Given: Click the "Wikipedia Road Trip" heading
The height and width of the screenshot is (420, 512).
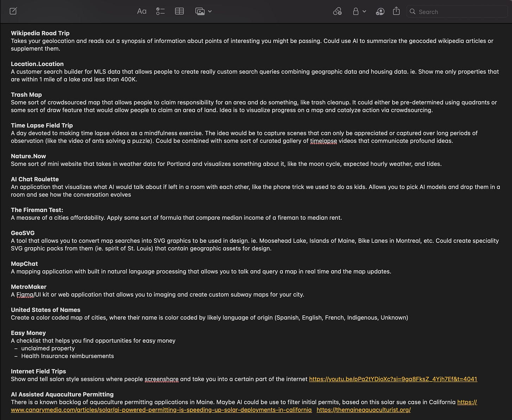Looking at the screenshot, I should click(40, 33).
